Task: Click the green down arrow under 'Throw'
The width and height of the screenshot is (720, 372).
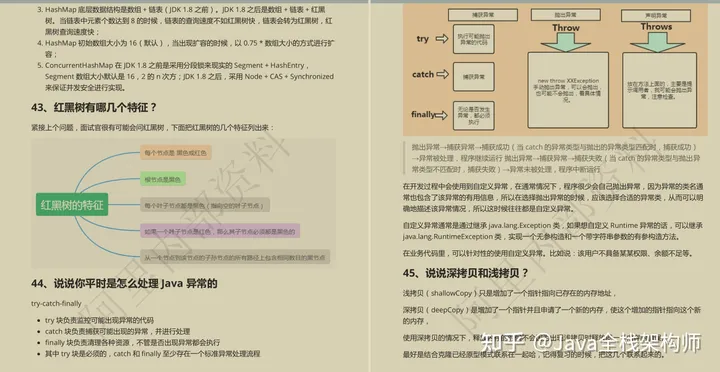Action: [x=566, y=42]
